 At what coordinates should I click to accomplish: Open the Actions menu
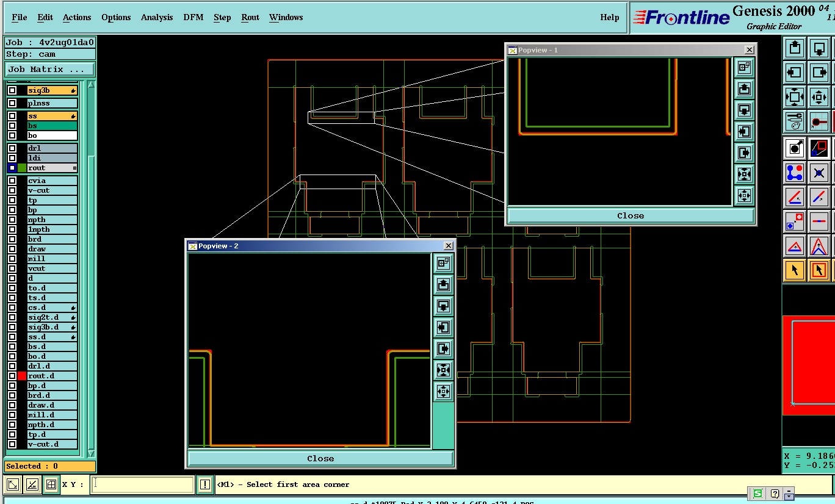77,17
